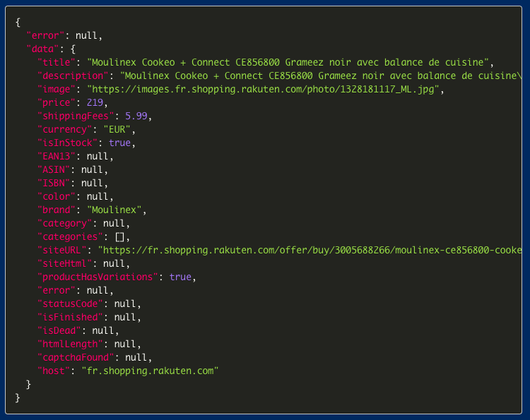
Task: Click the "data" key name
Action: tap(42, 49)
